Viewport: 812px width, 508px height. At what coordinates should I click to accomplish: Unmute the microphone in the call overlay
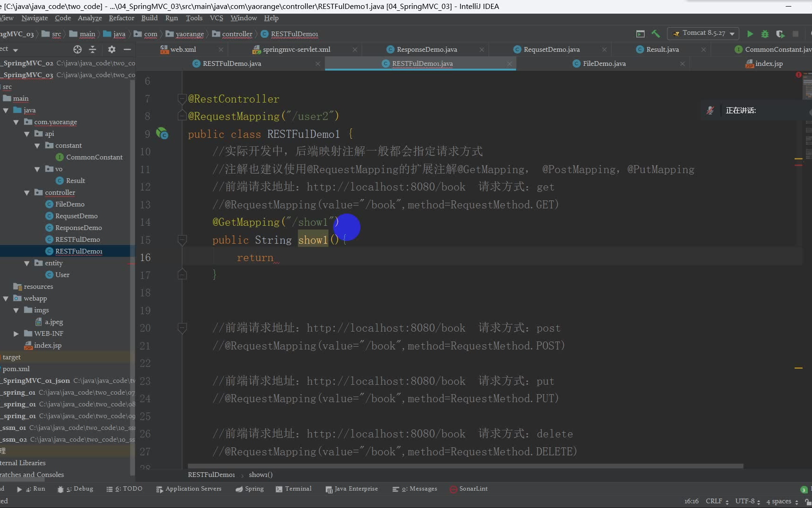click(x=710, y=111)
